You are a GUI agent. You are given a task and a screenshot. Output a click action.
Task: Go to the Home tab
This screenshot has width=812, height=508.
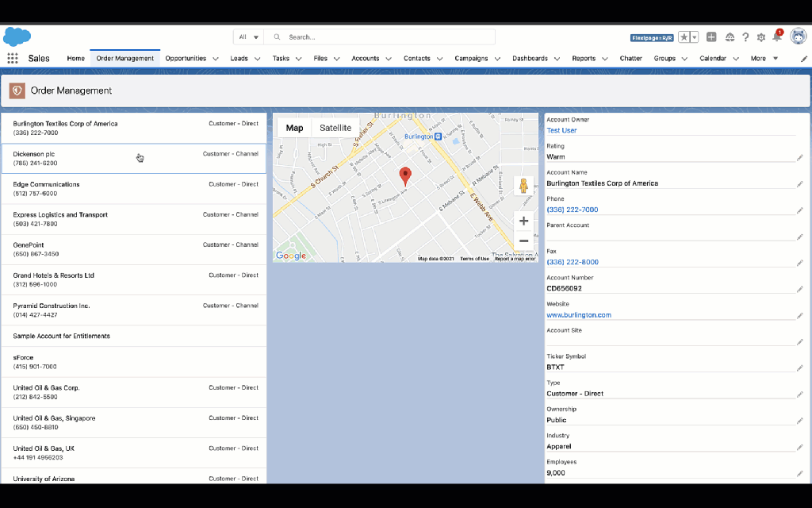click(75, 59)
